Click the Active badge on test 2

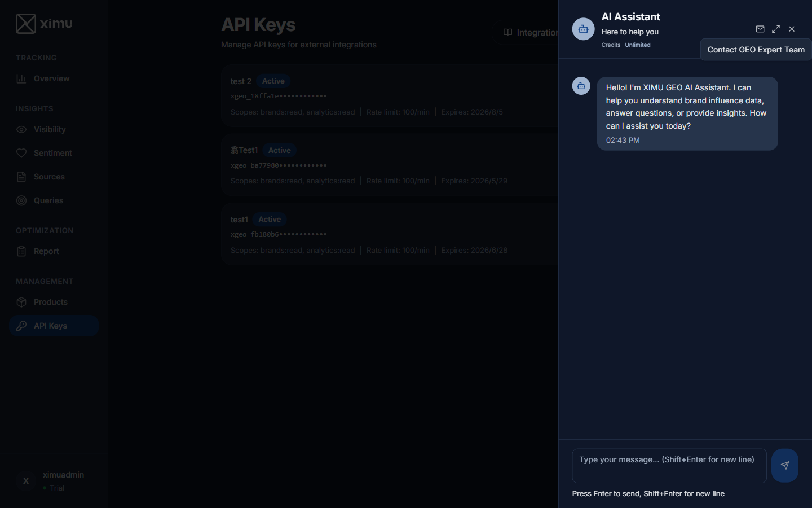coord(273,81)
